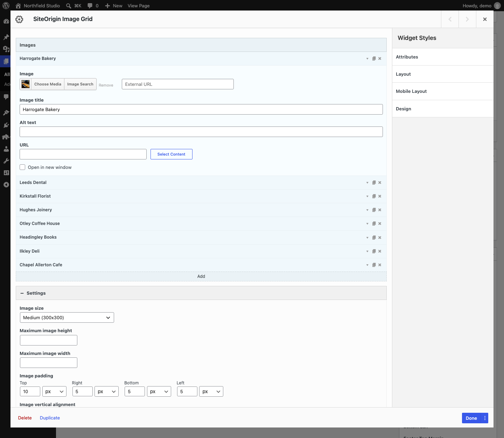Screen dimensions: 504x438
Task: Open the Attributes styles section
Action: (443, 57)
